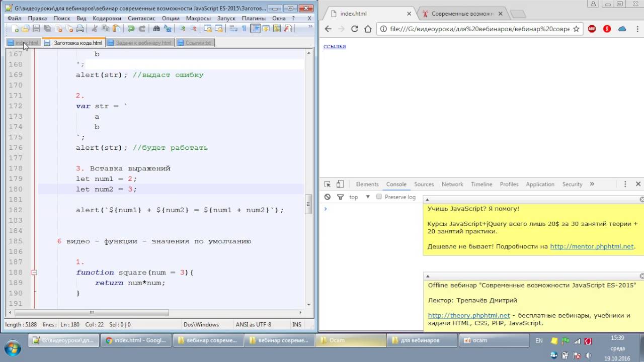The width and height of the screenshot is (644, 362).
Task: Show more DevTools tabs chevron
Action: (x=592, y=184)
